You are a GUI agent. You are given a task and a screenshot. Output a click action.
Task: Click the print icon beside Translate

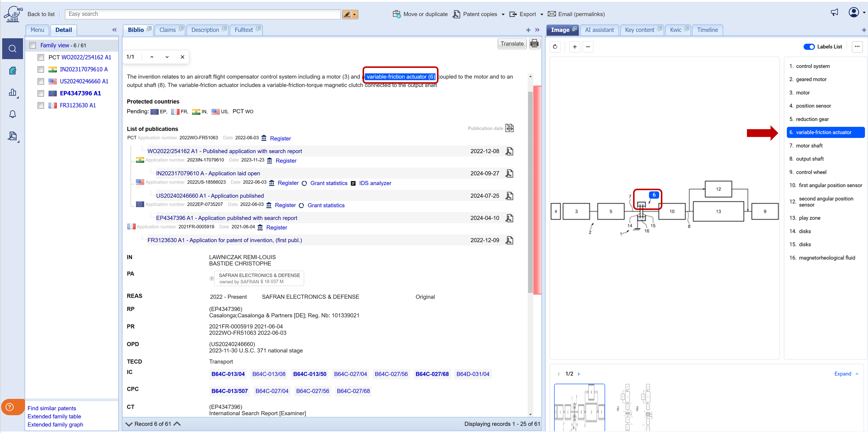534,43
